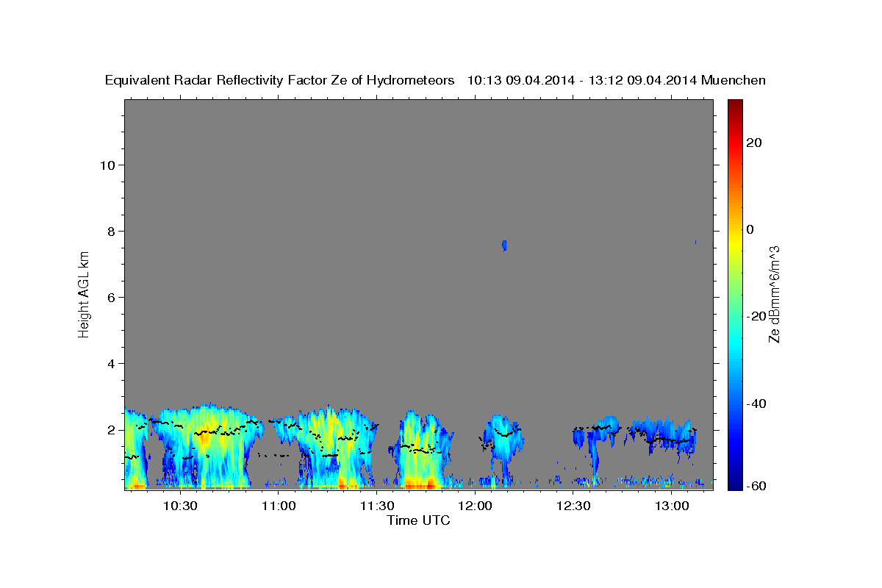The height and width of the screenshot is (588, 882).
Task: Click the 10:30 time tick label
Action: point(179,506)
